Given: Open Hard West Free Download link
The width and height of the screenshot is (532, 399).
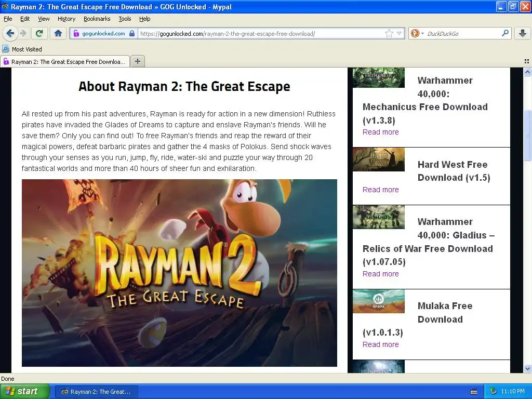Looking at the screenshot, I should 454,171.
